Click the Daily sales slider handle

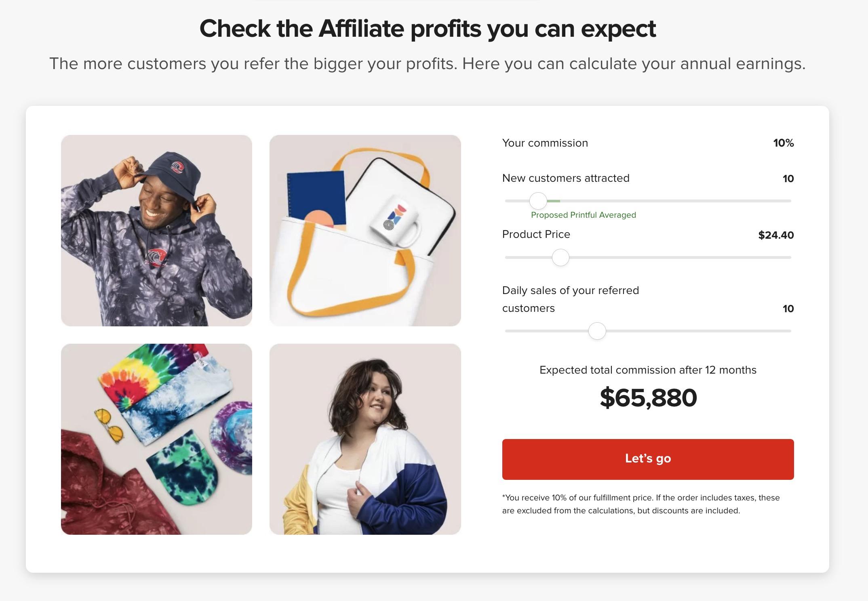(x=597, y=331)
